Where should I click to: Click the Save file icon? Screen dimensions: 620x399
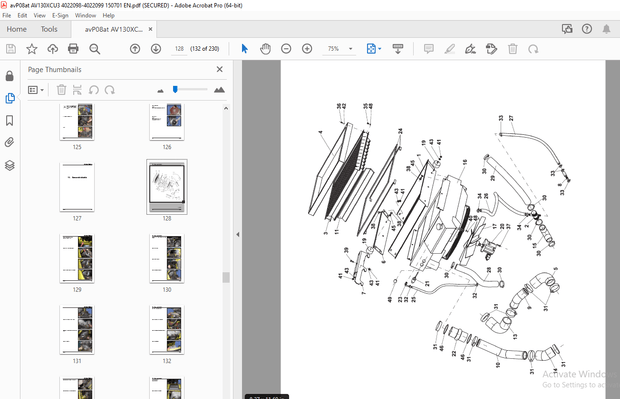[x=11, y=49]
